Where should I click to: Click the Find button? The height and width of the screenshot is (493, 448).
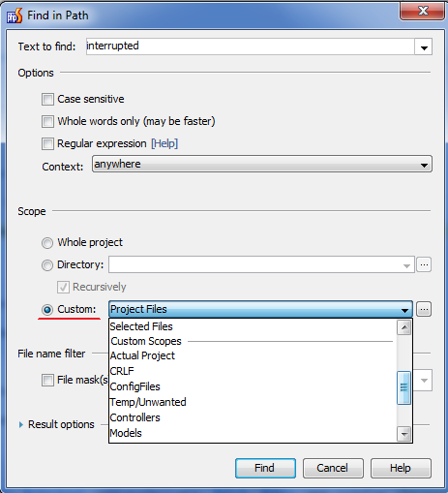point(265,468)
